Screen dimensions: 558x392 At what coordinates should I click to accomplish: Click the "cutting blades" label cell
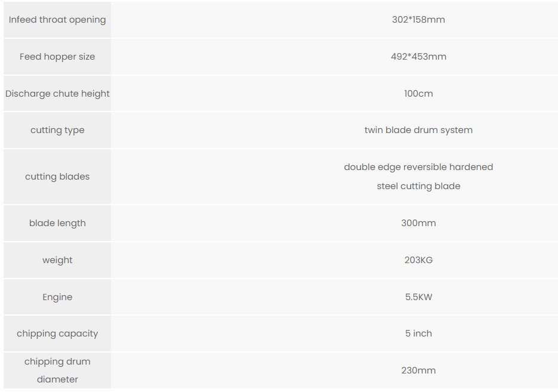click(x=57, y=177)
